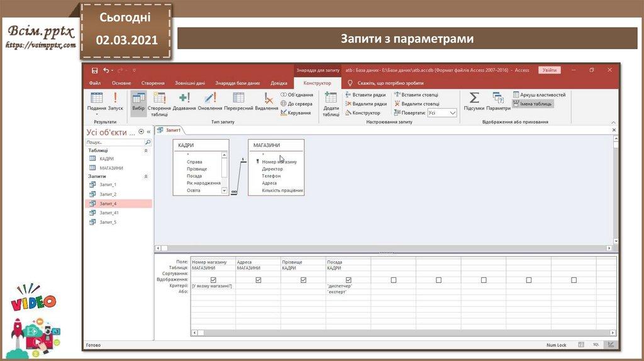Switch to the Створення ribbon tab
644x361 pixels.
click(153, 83)
